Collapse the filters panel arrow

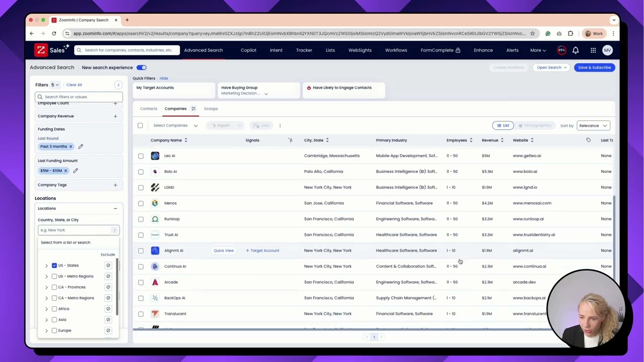(x=118, y=85)
